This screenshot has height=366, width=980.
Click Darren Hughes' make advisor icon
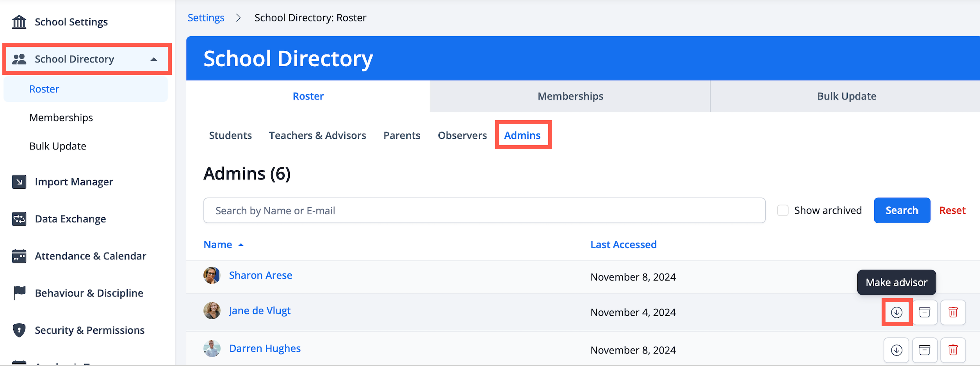(896, 350)
